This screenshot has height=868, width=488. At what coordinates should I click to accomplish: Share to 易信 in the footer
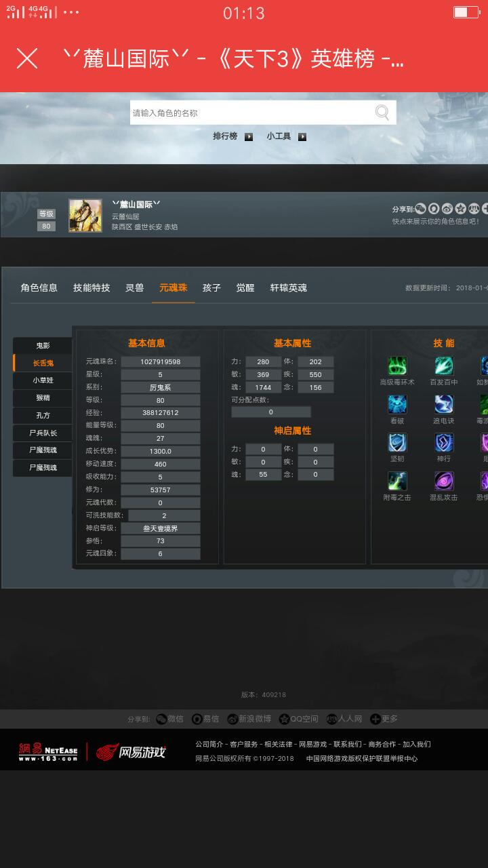tap(205, 719)
